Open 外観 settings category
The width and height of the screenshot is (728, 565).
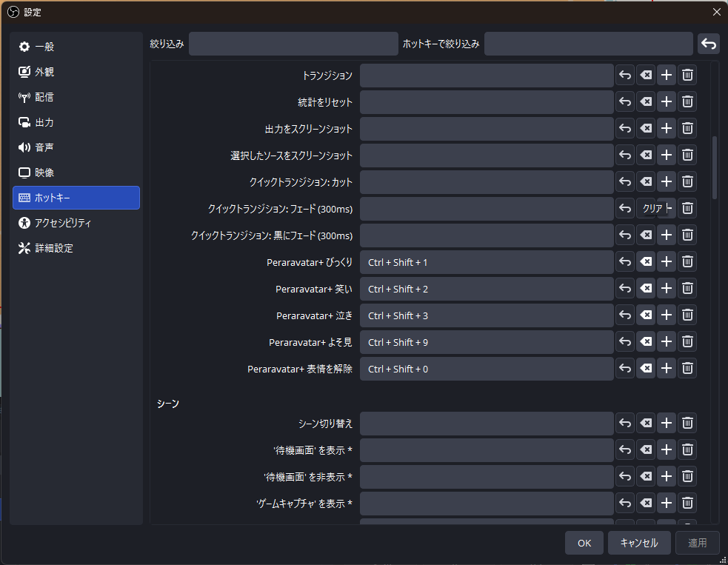pos(76,72)
